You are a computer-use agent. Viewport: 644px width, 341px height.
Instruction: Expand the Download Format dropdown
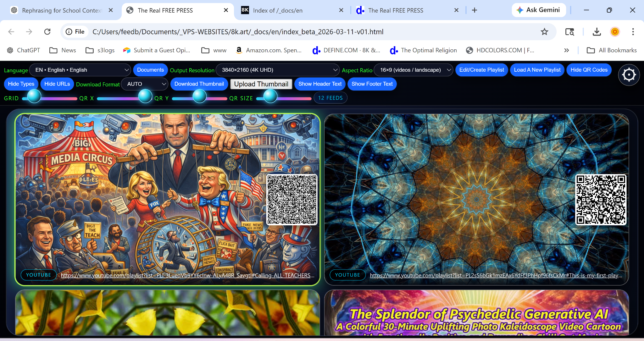(x=145, y=84)
